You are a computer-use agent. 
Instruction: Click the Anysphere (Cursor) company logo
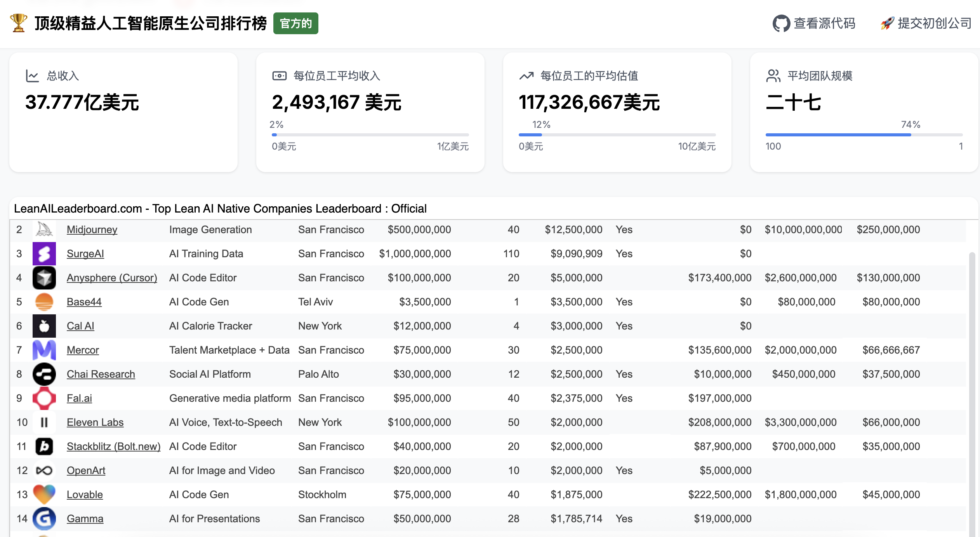[44, 277]
